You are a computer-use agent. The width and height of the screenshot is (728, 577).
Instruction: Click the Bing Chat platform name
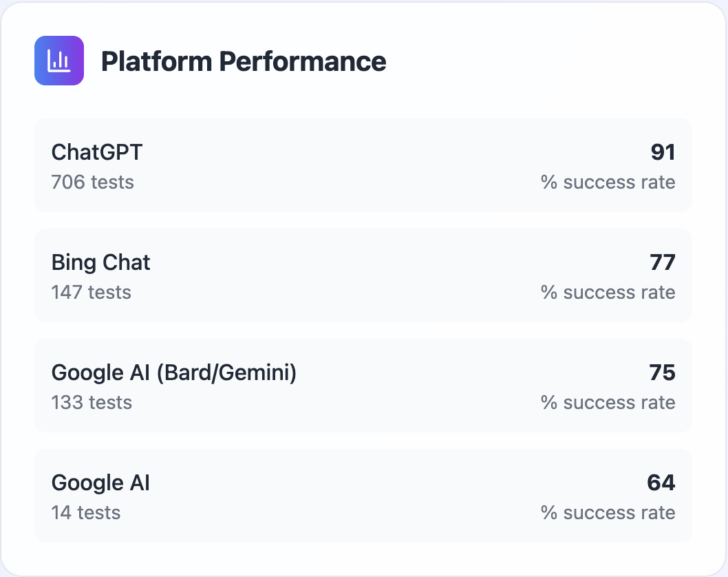point(100,262)
